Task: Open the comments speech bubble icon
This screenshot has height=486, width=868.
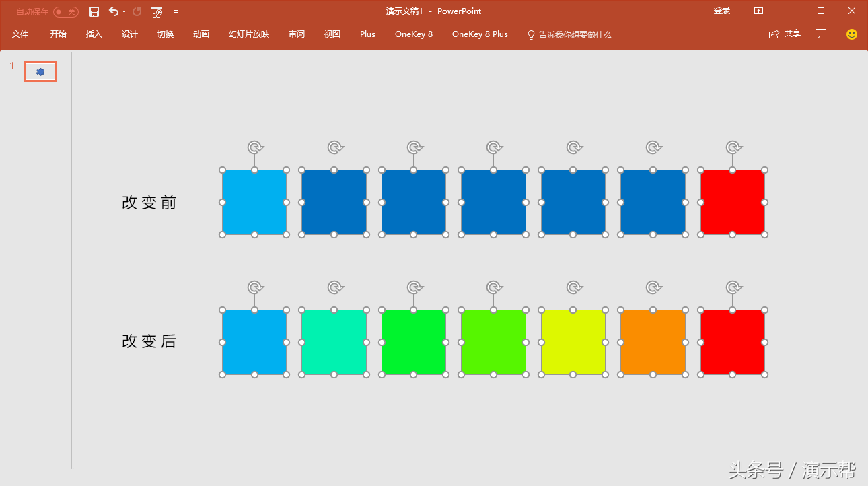Action: [x=821, y=34]
